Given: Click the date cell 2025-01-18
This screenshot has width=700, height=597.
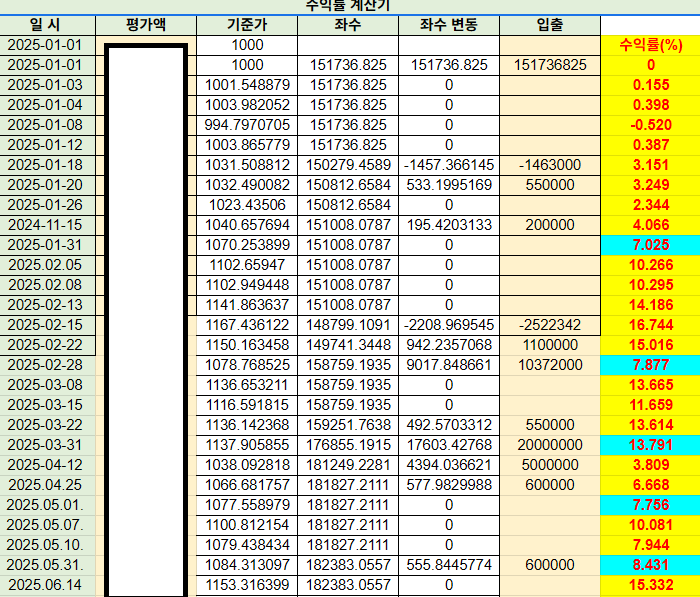Looking at the screenshot, I should 47,165.
